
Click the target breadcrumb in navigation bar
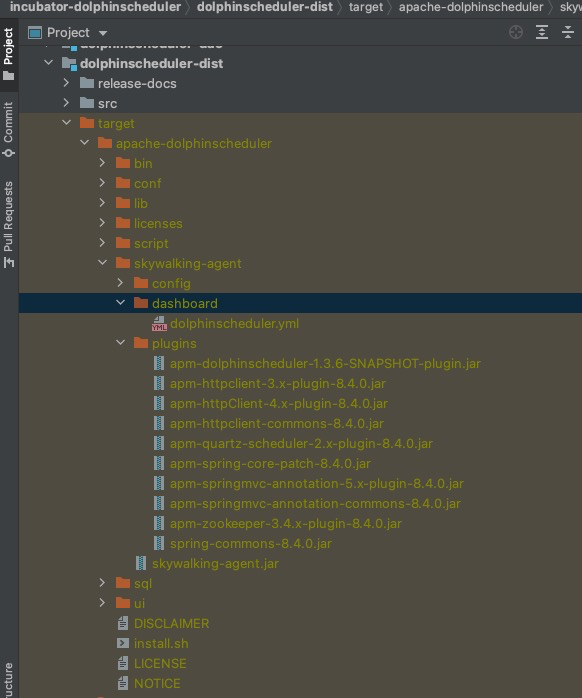366,7
